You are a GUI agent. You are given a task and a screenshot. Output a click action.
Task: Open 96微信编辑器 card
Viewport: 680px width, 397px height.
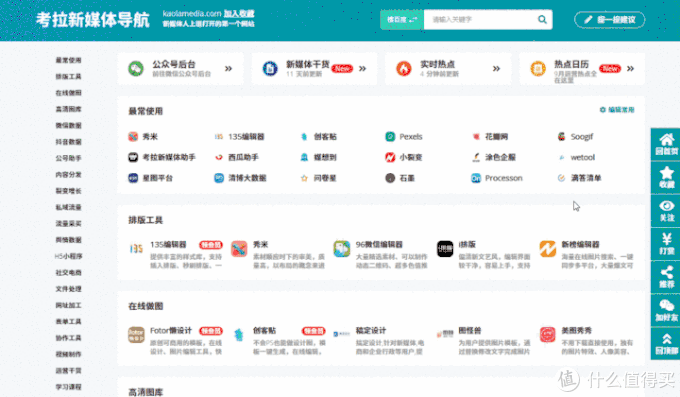click(381, 255)
